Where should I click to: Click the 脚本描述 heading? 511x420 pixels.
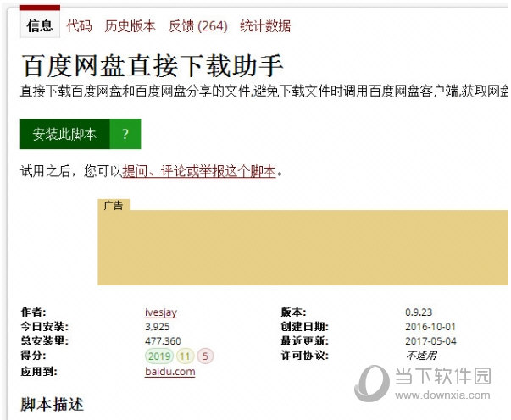pos(53,405)
